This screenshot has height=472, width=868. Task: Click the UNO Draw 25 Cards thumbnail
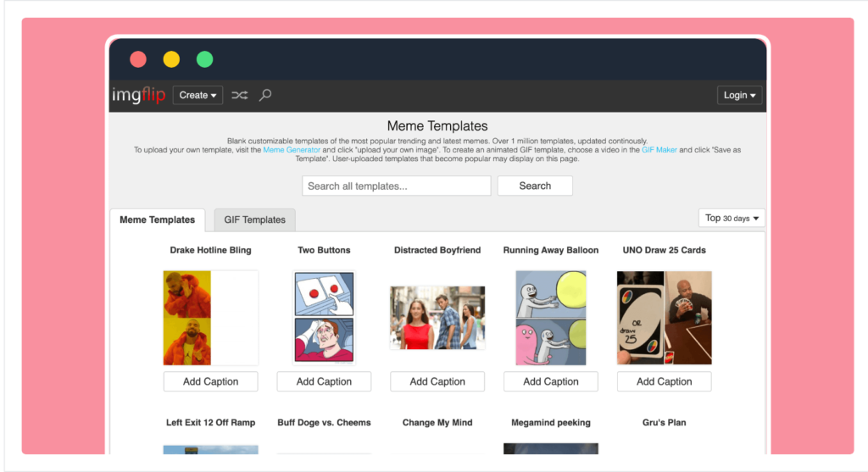tap(665, 318)
